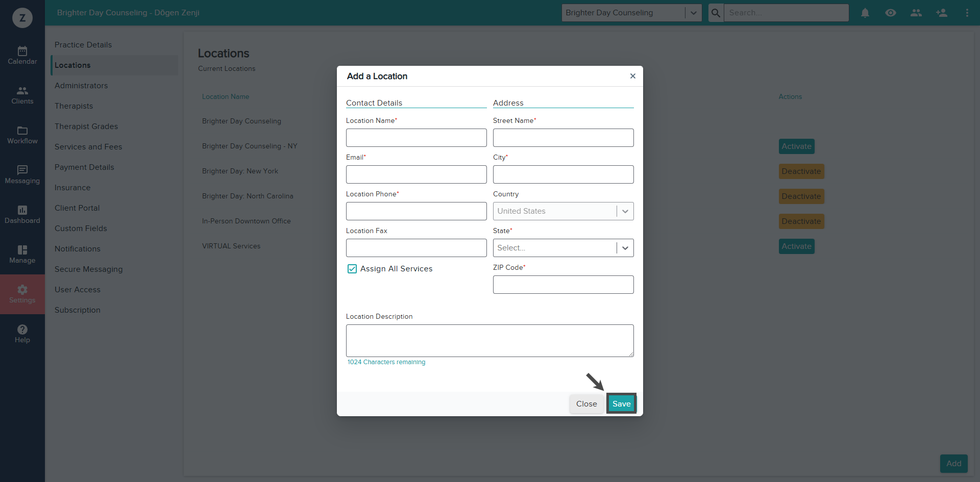Click the Street Name input field
980x482 pixels.
563,138
